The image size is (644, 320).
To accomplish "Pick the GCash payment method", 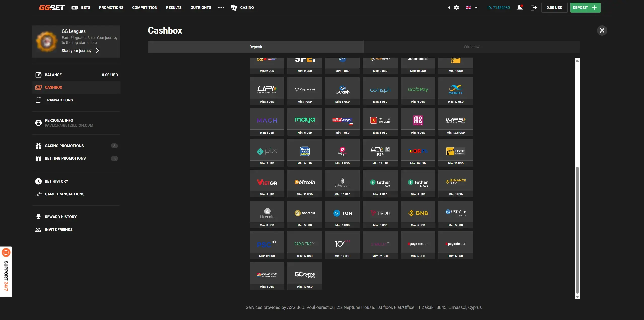I will (x=342, y=90).
